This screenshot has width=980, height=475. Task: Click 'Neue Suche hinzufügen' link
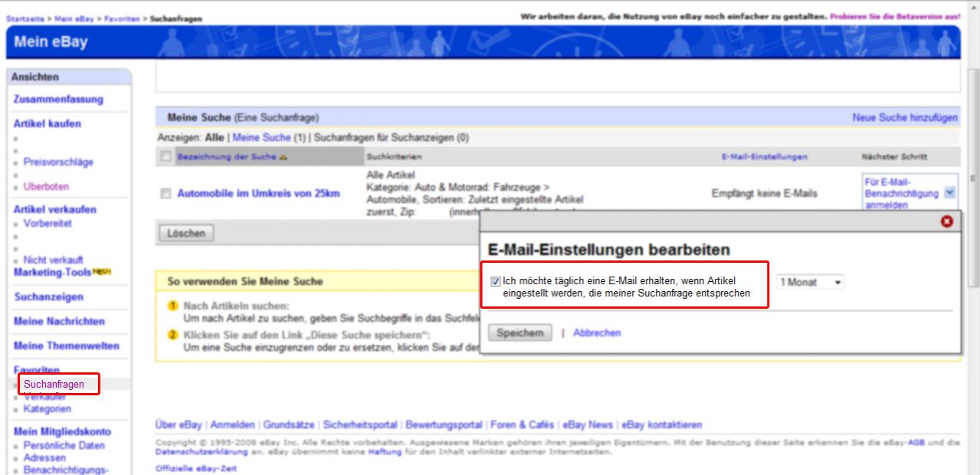pyautogui.click(x=905, y=118)
